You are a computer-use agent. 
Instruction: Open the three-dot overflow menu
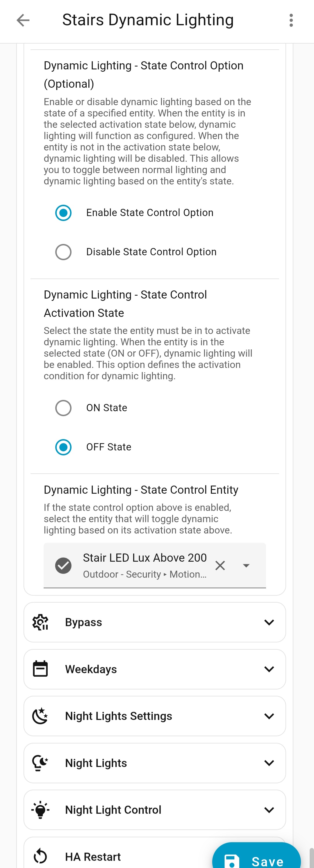click(x=291, y=20)
